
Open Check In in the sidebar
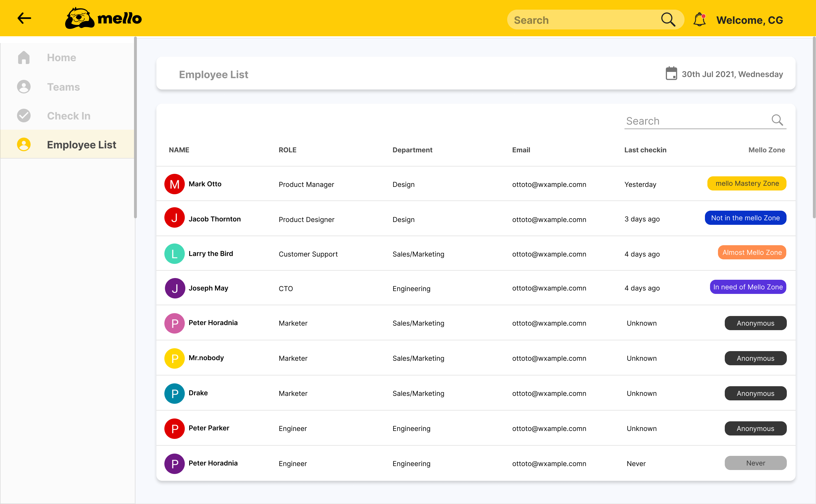pos(69,116)
